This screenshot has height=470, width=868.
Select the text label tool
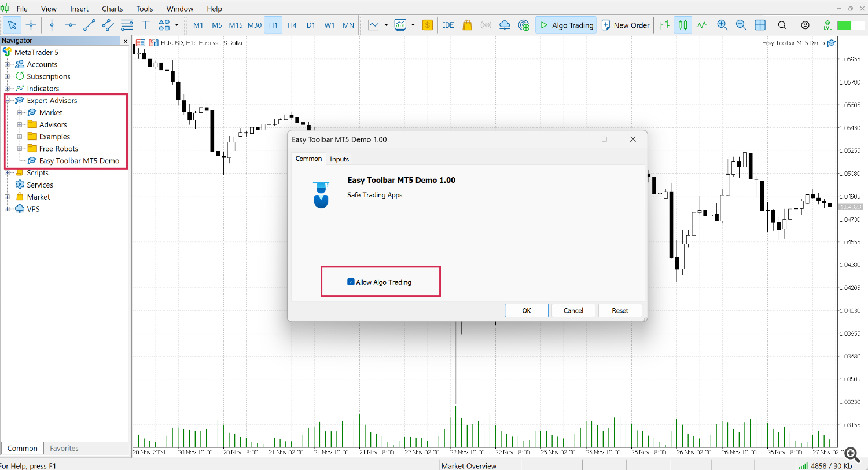(145, 25)
